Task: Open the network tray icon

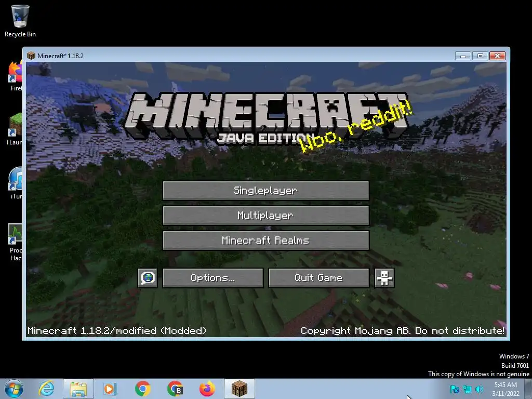Action: tap(467, 390)
